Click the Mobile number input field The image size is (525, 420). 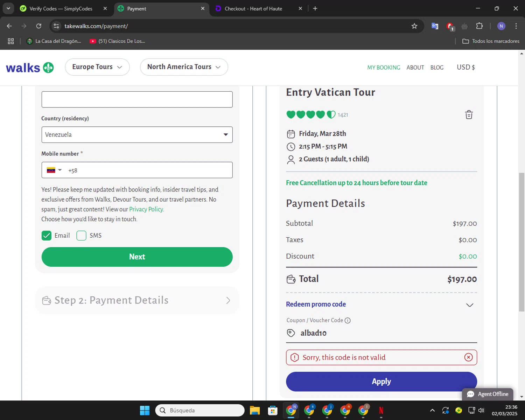137,170
